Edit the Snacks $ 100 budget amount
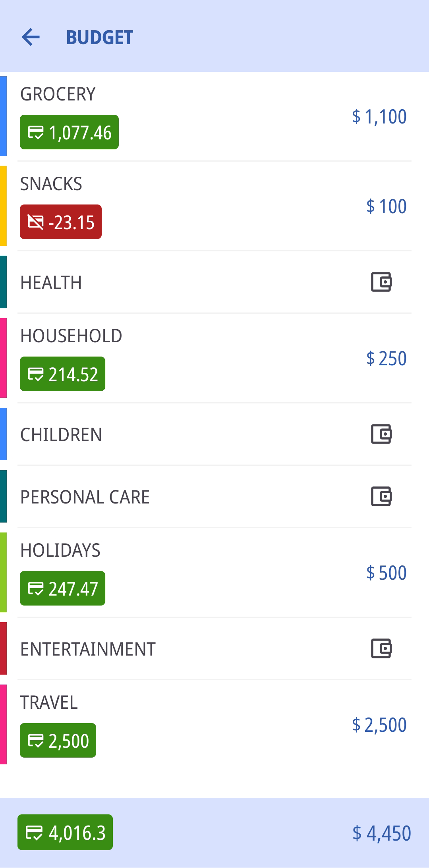429x868 pixels. coord(386,206)
